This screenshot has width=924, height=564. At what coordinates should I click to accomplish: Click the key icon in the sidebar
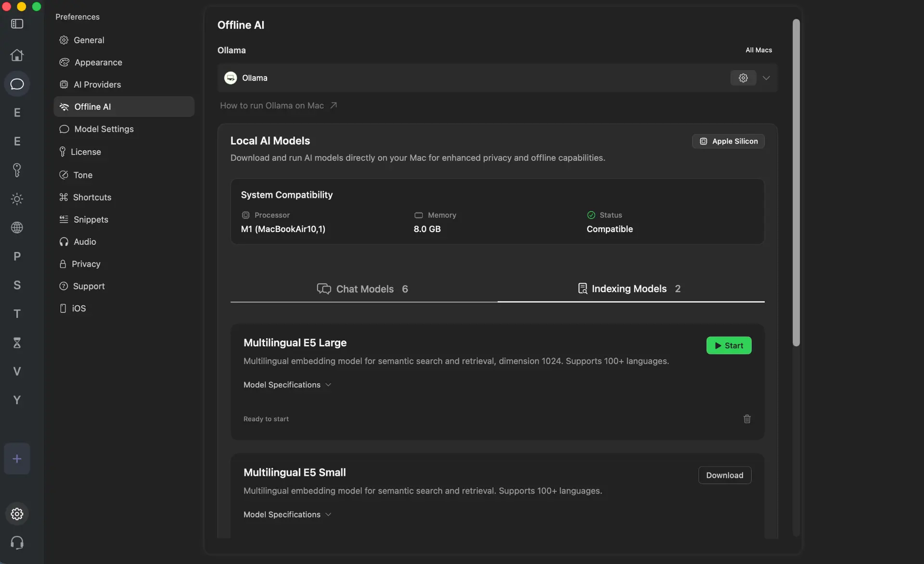(x=17, y=170)
